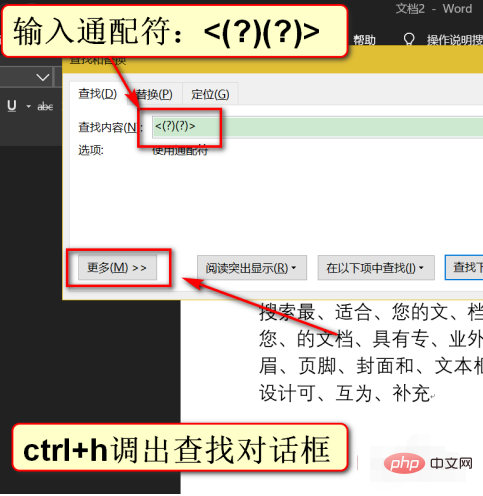The image size is (483, 496).
Task: Open the 在以下项中查找(I) dropdown button
Action: [376, 268]
